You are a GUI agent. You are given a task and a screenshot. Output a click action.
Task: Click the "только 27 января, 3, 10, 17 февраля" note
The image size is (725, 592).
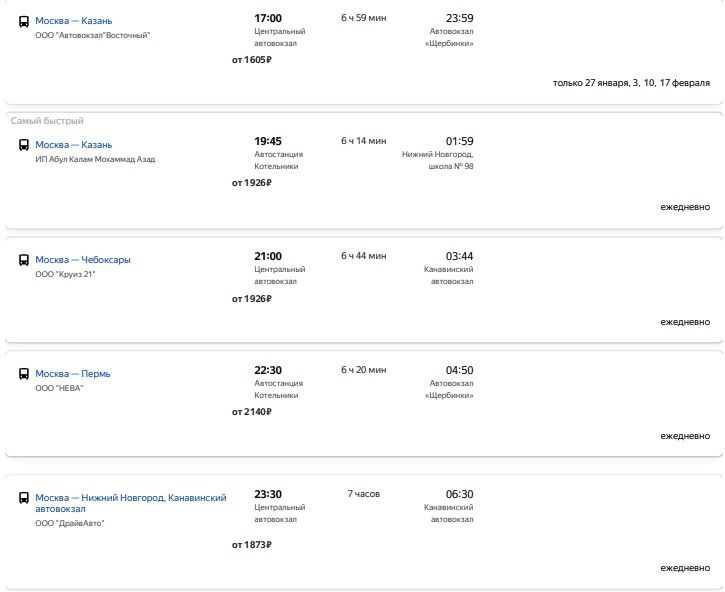coord(631,83)
